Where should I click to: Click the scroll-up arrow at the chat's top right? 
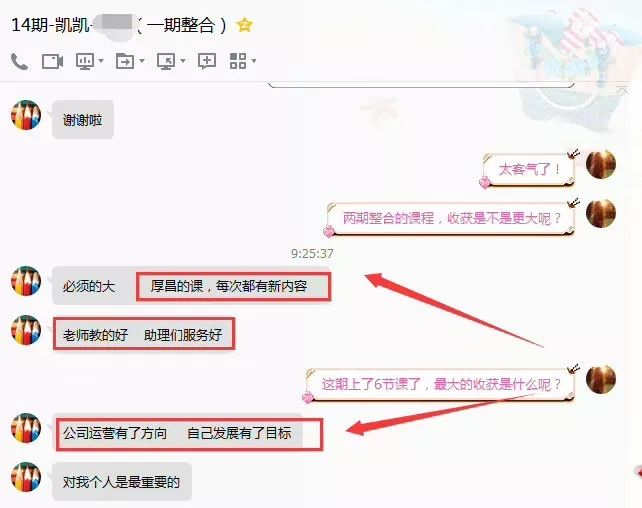pyautogui.click(x=622, y=91)
